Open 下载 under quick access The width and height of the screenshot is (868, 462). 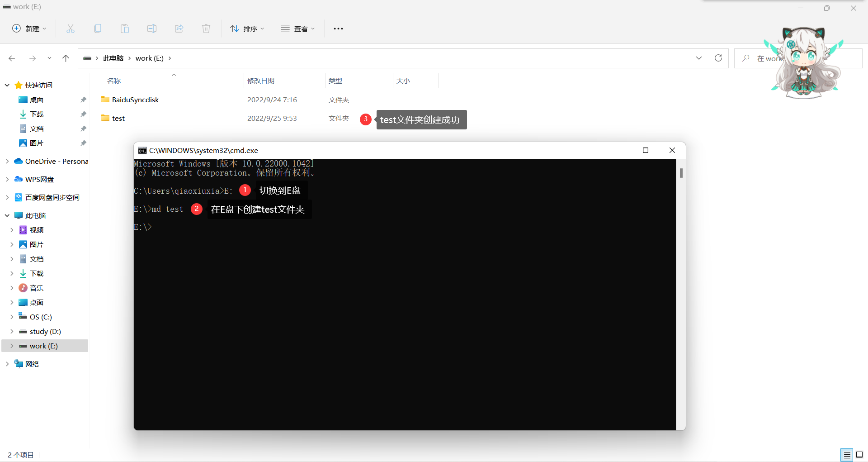tap(31, 114)
